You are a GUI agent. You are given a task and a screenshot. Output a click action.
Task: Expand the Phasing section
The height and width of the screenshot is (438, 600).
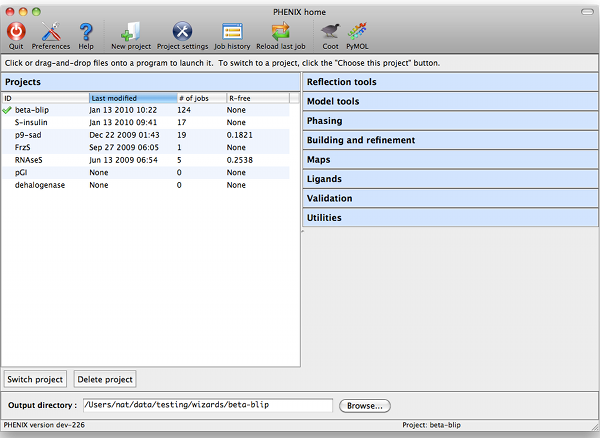pos(450,121)
